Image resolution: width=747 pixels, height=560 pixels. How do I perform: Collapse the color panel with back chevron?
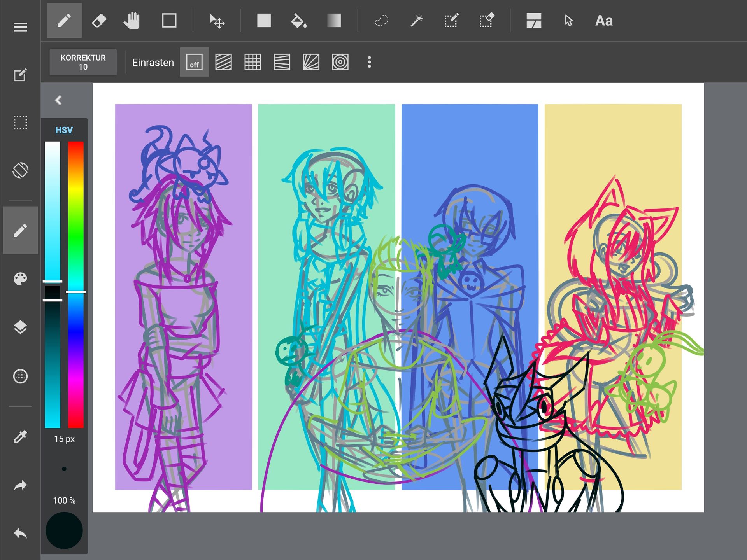tap(58, 100)
